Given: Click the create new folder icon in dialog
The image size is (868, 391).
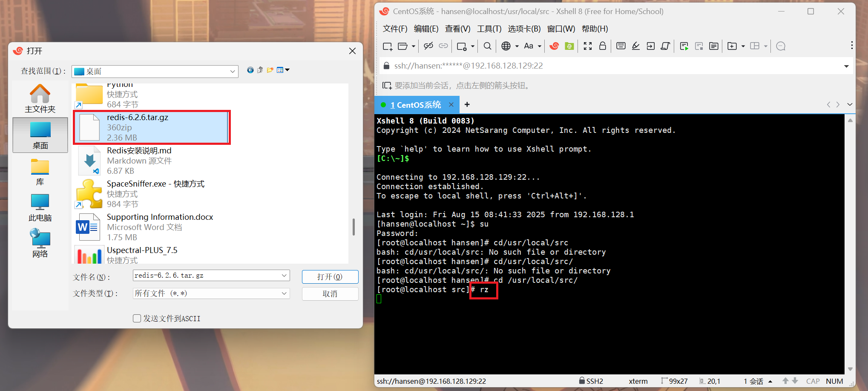Looking at the screenshot, I should [270, 70].
